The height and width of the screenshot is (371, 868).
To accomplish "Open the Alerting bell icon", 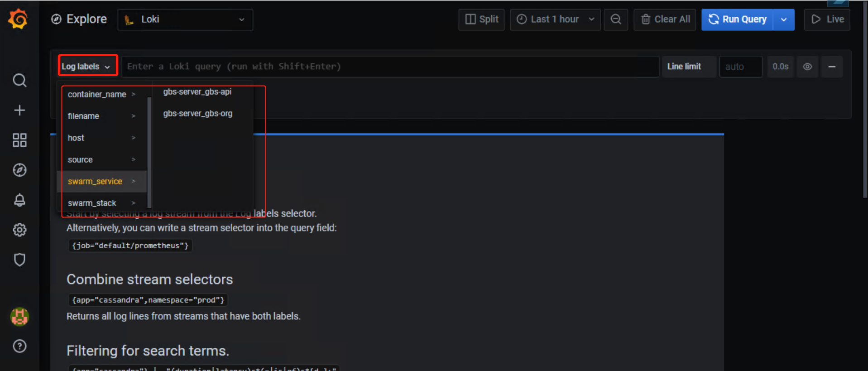I will (x=19, y=200).
